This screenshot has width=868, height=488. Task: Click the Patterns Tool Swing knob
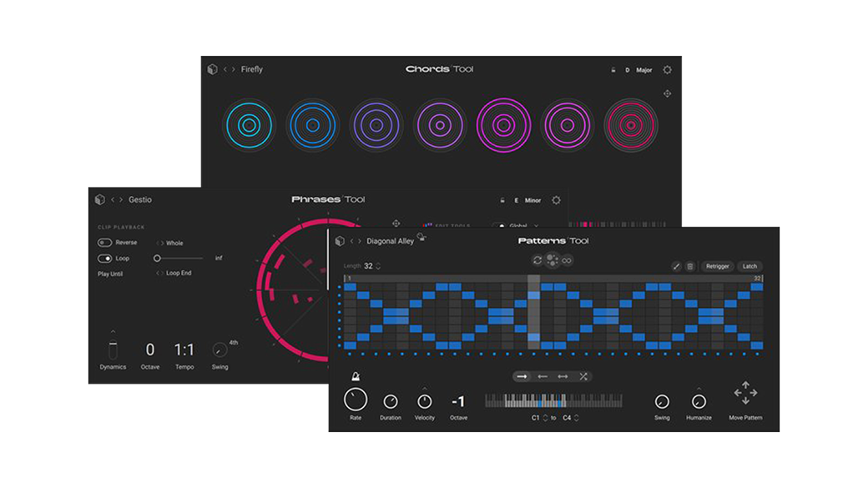(x=662, y=402)
